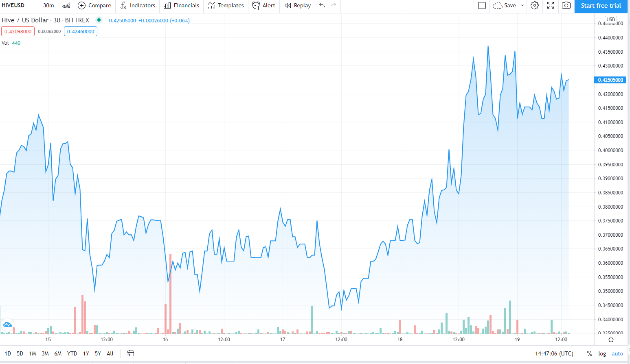Redo the last undone action
The image size is (630, 364).
pos(334,6)
